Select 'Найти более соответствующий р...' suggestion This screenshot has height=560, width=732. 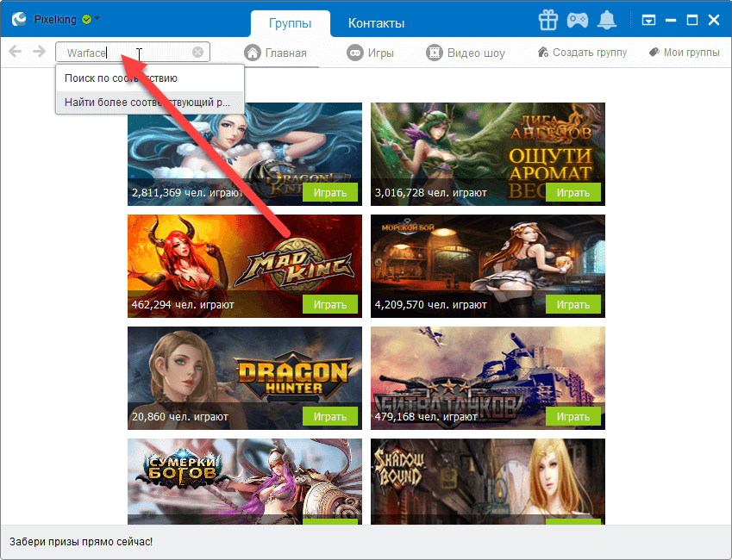(x=150, y=103)
